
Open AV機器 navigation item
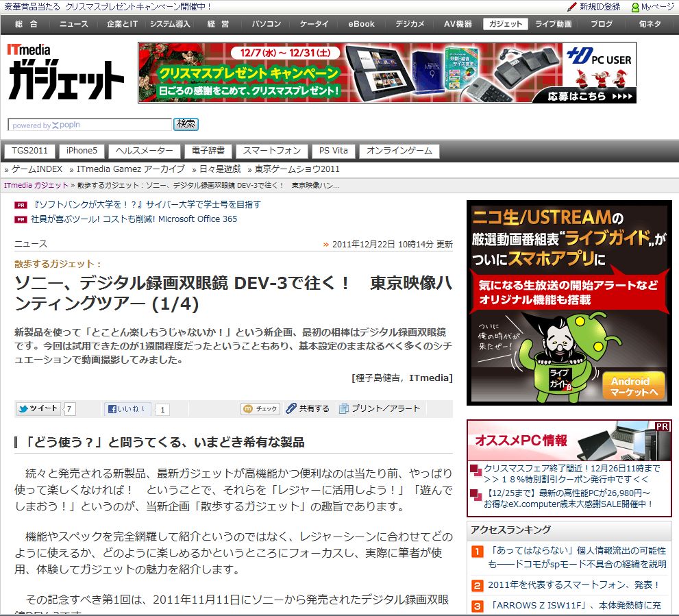click(x=458, y=24)
